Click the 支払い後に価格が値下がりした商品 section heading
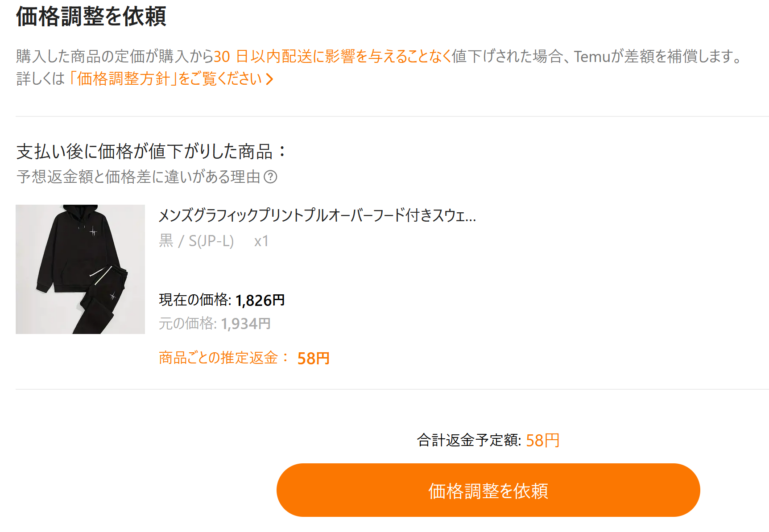Viewport: 769px width, 532px height. point(145,152)
